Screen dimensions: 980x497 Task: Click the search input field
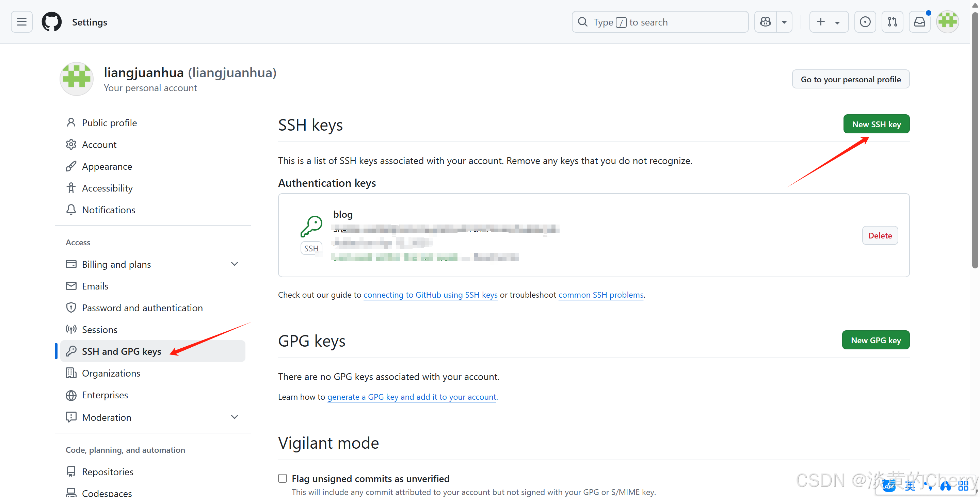(660, 22)
